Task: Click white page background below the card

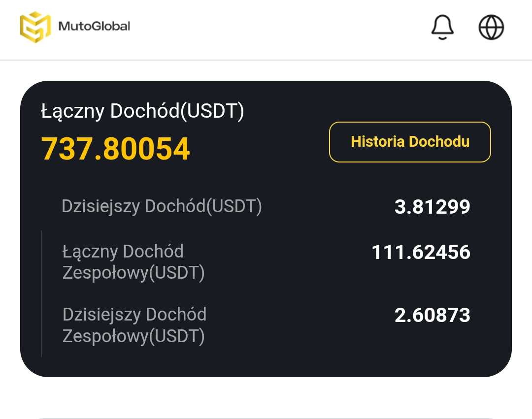Action: click(x=266, y=396)
